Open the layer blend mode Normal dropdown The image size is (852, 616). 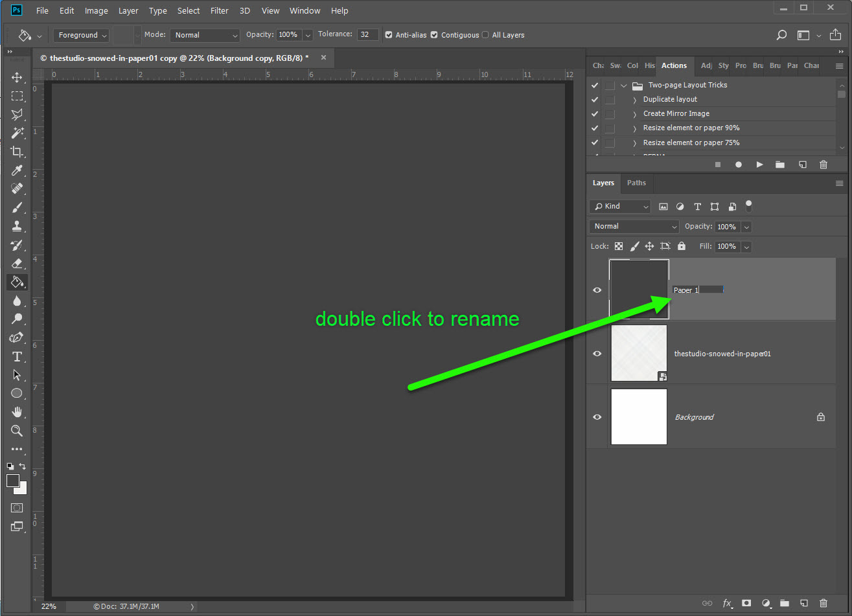tap(634, 226)
